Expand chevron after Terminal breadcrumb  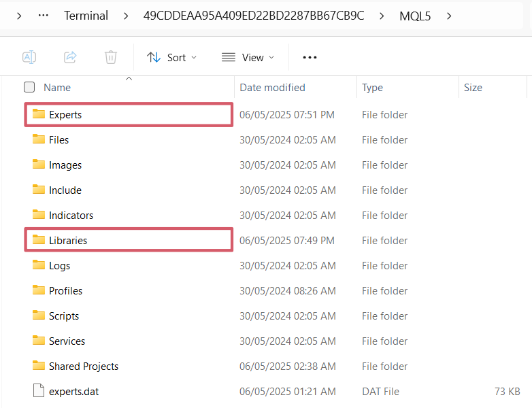click(126, 16)
